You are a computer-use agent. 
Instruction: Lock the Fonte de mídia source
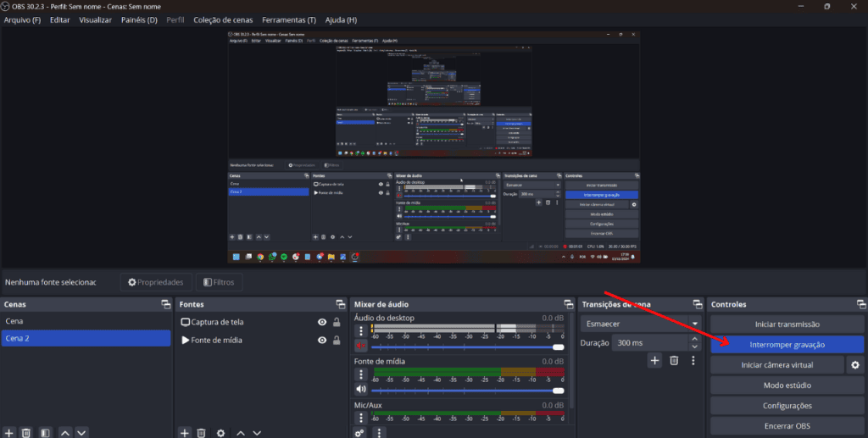(x=336, y=340)
